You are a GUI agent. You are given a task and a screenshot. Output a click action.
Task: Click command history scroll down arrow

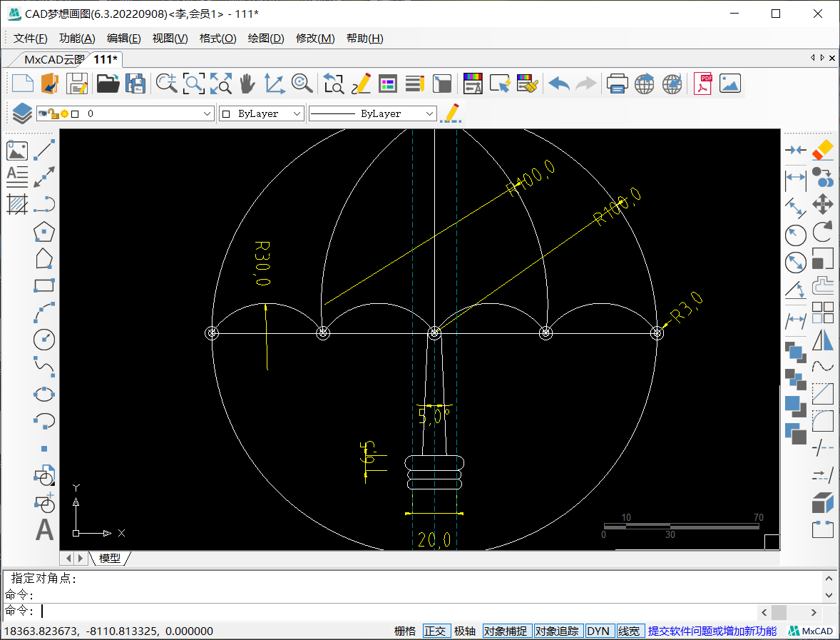(829, 594)
